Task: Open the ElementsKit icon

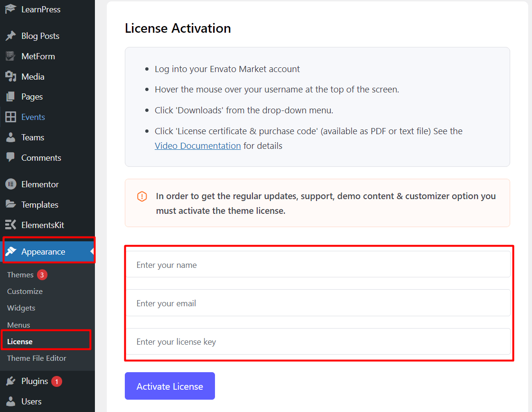Action: click(10, 225)
